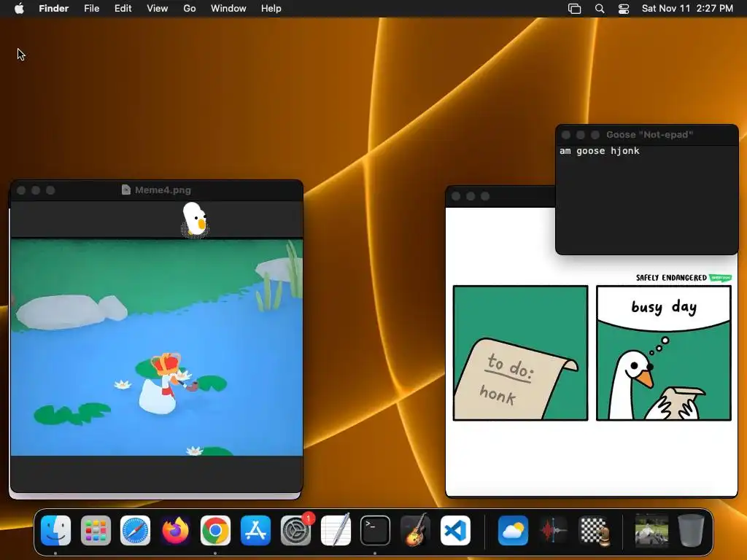Open the recent photo stack in dock
The image size is (747, 560).
pos(651,530)
